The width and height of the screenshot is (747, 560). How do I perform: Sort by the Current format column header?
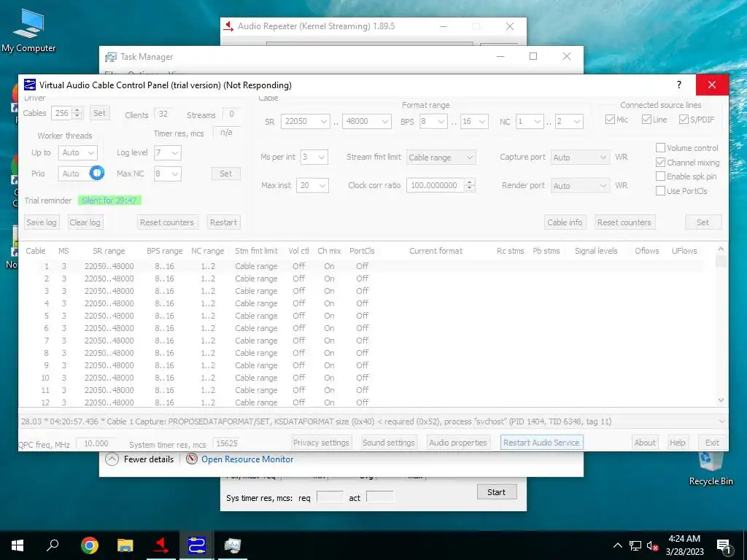click(436, 251)
